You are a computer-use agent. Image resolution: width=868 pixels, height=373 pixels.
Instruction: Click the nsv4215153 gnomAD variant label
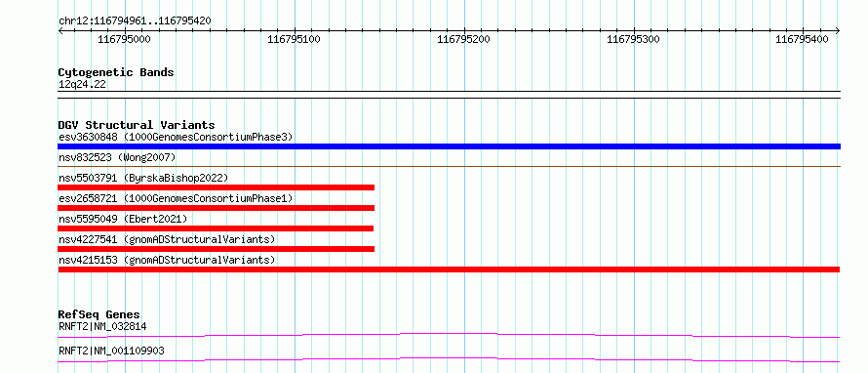coord(167,260)
